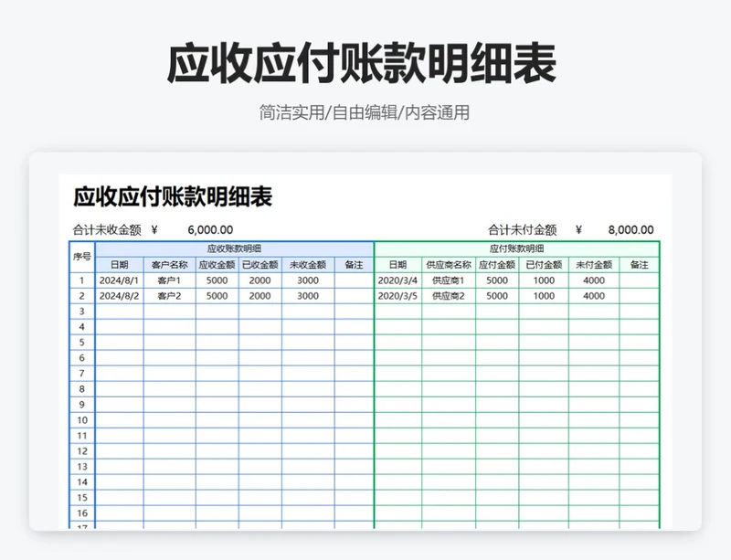Click the 客户1 cell
731x560 pixels.
coord(170,280)
